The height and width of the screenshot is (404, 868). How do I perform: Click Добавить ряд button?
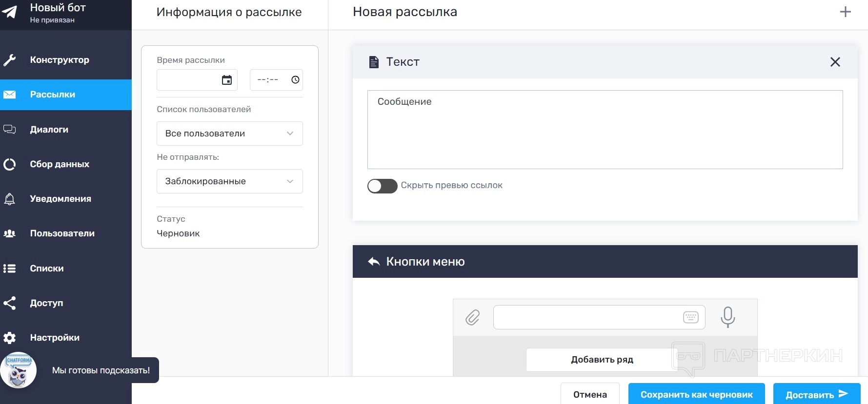tap(602, 360)
